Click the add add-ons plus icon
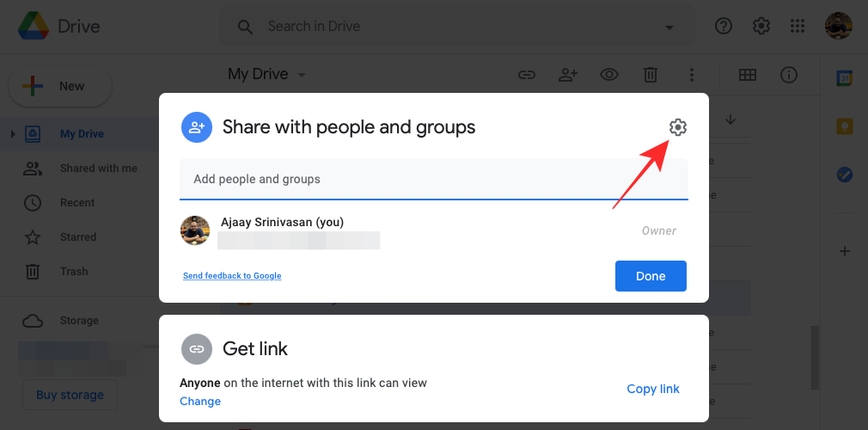The image size is (868, 430). 845,251
